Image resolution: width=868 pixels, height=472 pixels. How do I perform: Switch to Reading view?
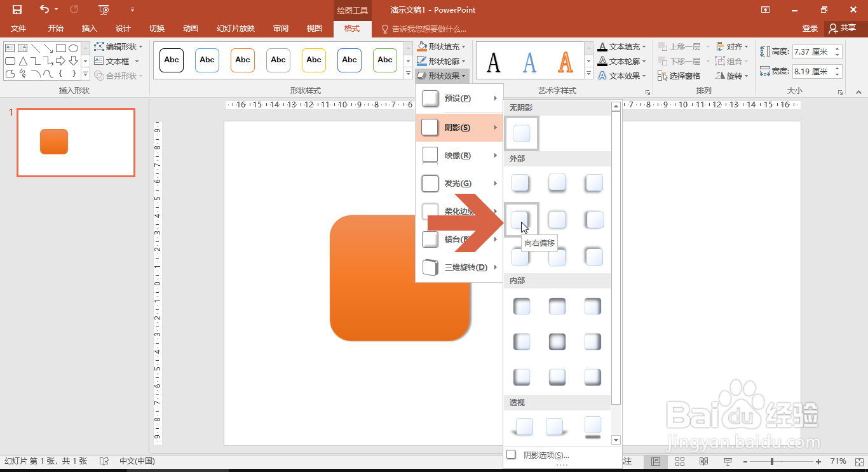pos(704,461)
